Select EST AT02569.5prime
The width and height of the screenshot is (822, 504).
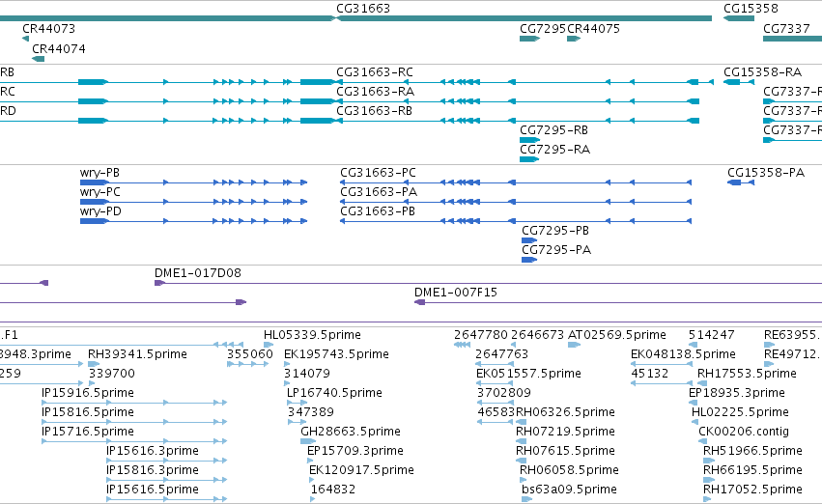[617, 335]
